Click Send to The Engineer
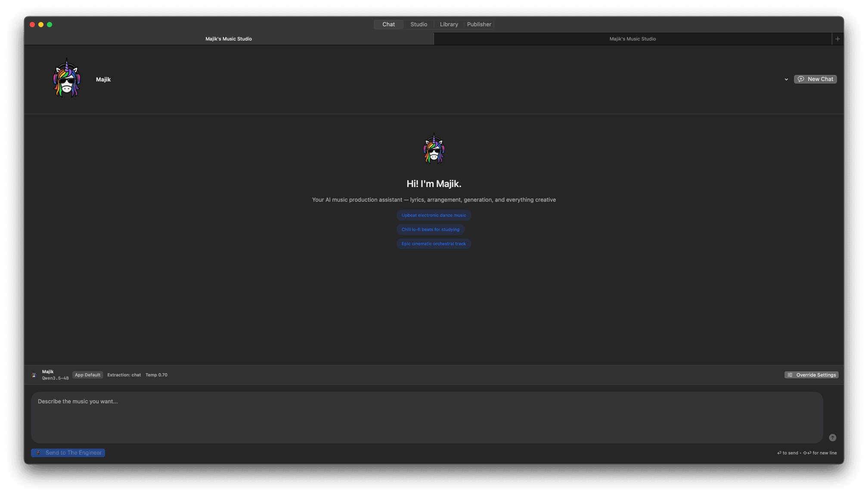The width and height of the screenshot is (868, 496). [x=68, y=453]
